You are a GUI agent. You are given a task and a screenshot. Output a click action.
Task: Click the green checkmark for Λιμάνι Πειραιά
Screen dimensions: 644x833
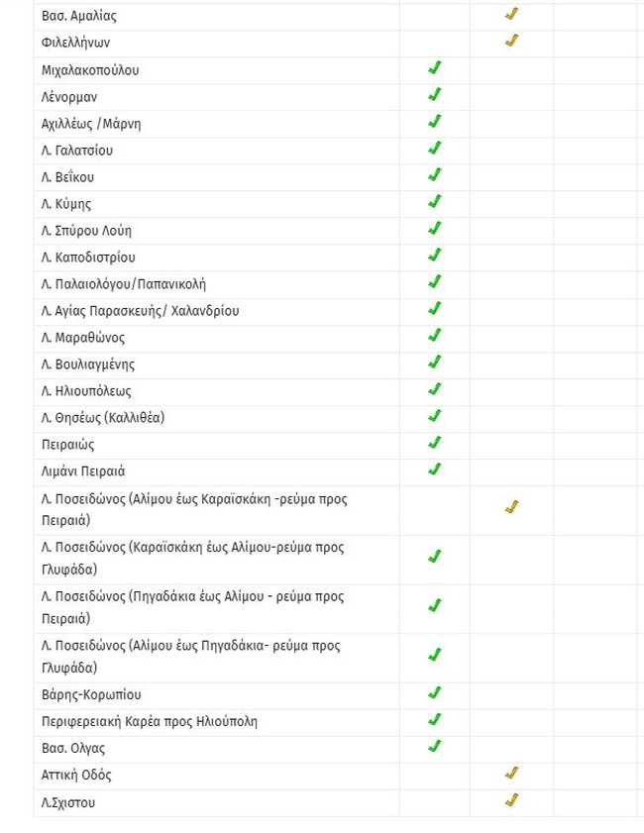tap(434, 469)
